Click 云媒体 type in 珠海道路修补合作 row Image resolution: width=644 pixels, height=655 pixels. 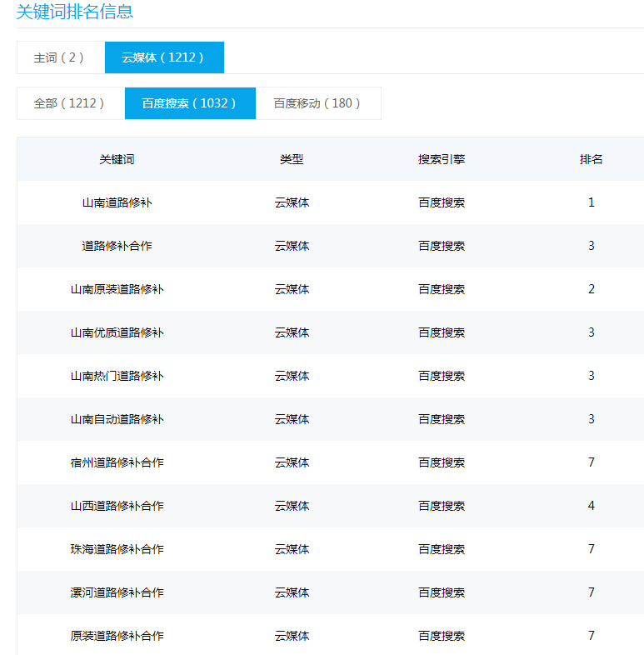[x=292, y=549]
